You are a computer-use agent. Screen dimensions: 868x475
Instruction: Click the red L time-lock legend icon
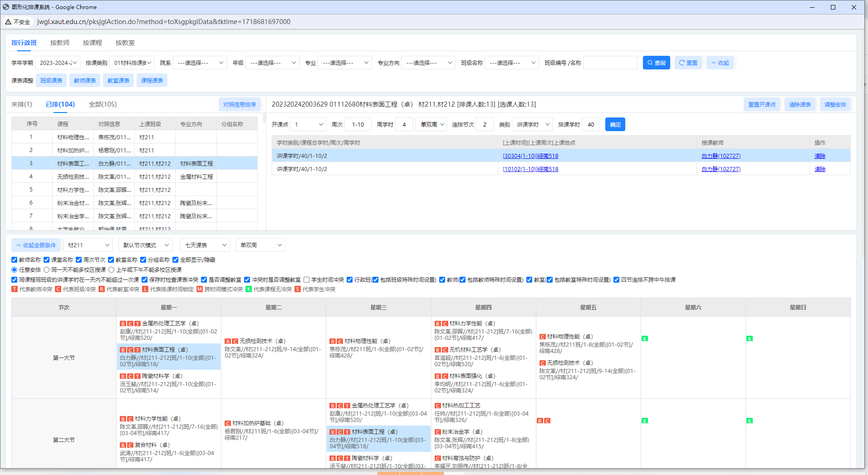point(145,289)
